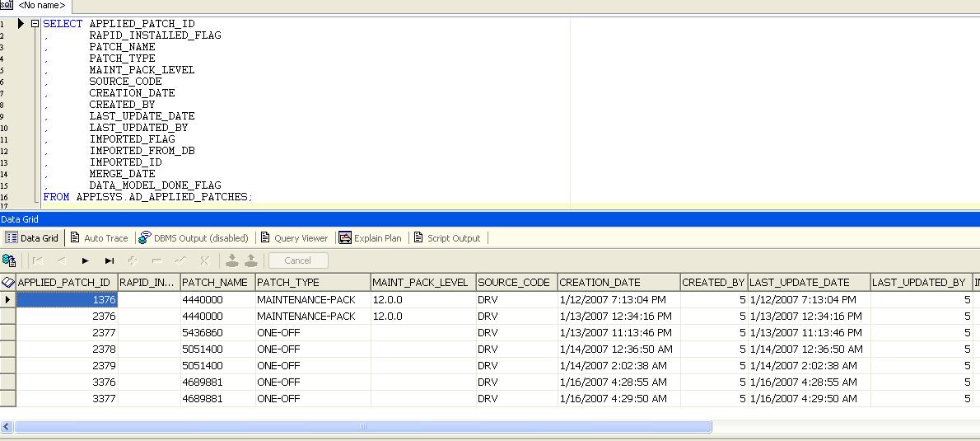Screen dimensions: 980x441
Task: Click the CREATION_DATE column header
Action: pos(618,282)
